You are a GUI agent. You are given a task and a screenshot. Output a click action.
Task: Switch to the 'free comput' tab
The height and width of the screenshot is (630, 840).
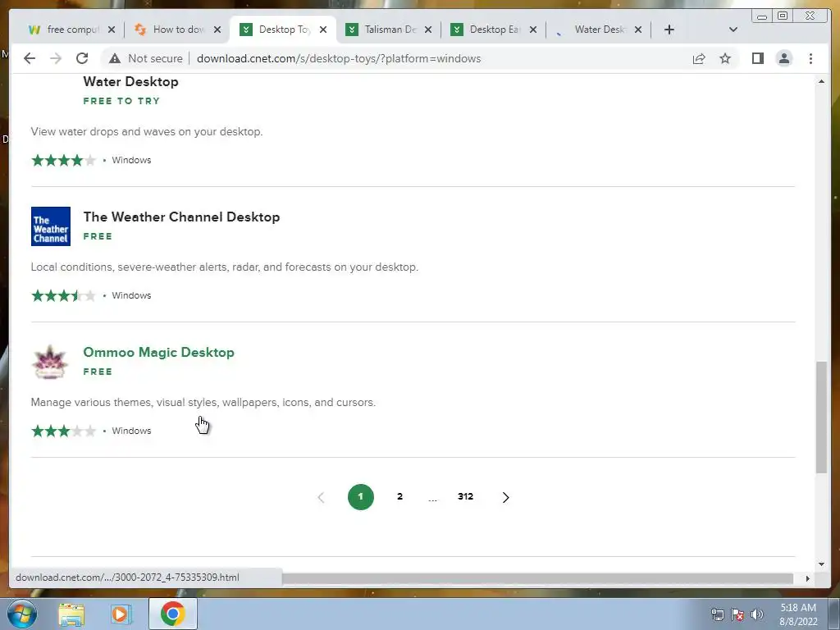(71, 30)
